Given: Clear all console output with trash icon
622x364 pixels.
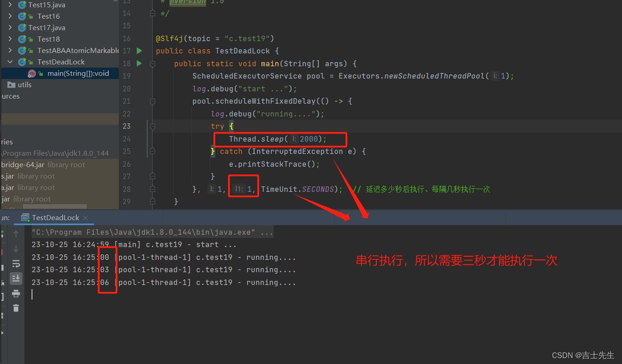Looking at the screenshot, I should coord(16,308).
